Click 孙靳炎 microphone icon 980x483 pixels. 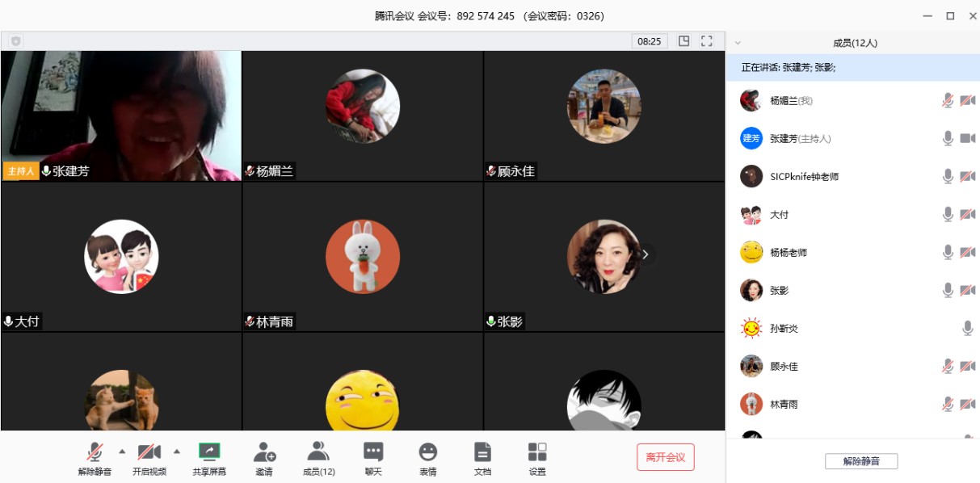[x=968, y=329]
